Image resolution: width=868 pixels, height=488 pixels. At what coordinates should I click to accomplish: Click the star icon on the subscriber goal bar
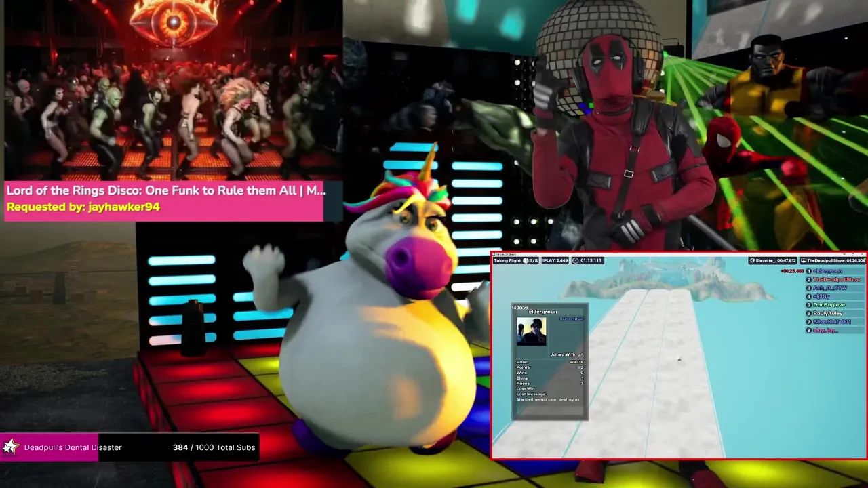coord(10,447)
